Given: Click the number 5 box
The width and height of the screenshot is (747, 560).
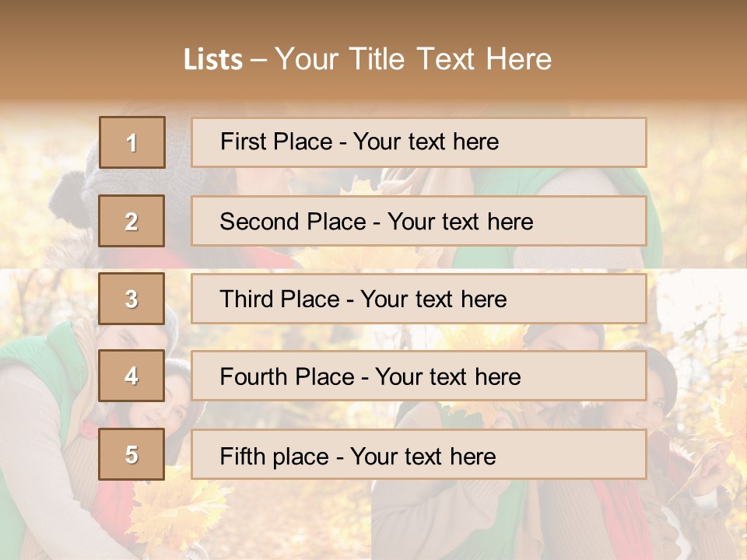Looking at the screenshot, I should [132, 454].
